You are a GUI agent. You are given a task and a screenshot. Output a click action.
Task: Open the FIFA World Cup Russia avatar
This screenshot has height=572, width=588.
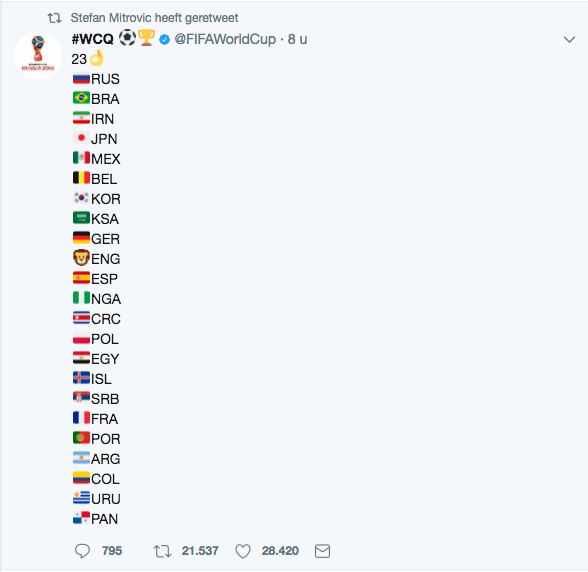pos(38,56)
